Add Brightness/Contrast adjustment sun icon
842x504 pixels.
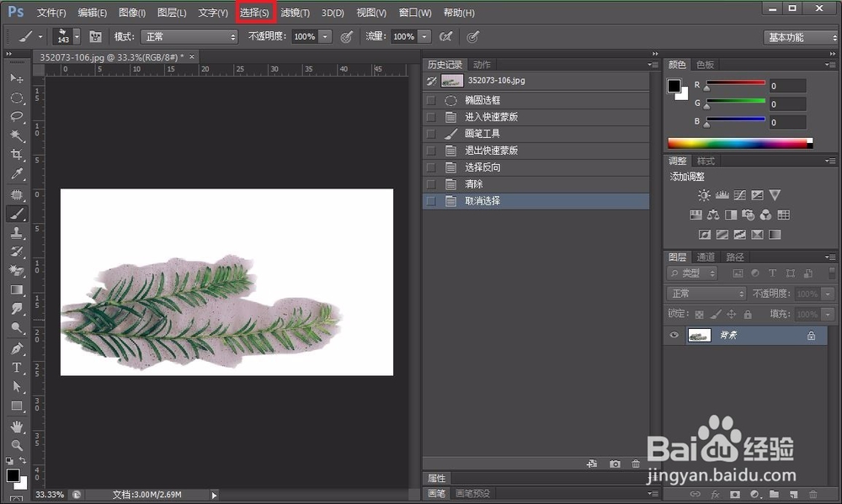click(x=703, y=195)
